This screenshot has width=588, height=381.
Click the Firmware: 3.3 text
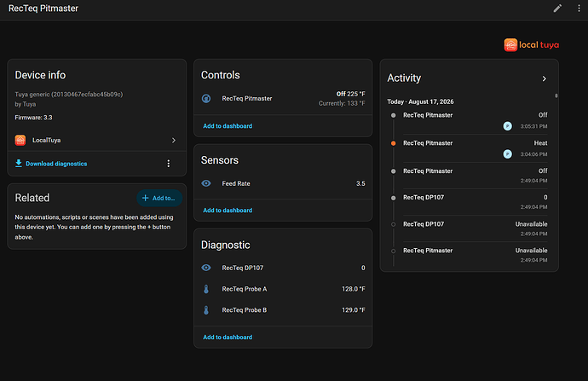pos(33,118)
